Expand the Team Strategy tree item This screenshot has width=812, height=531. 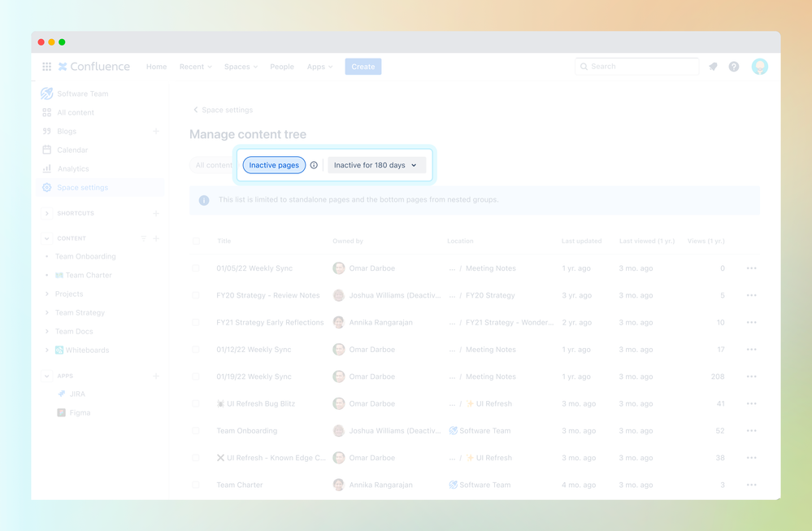46,312
